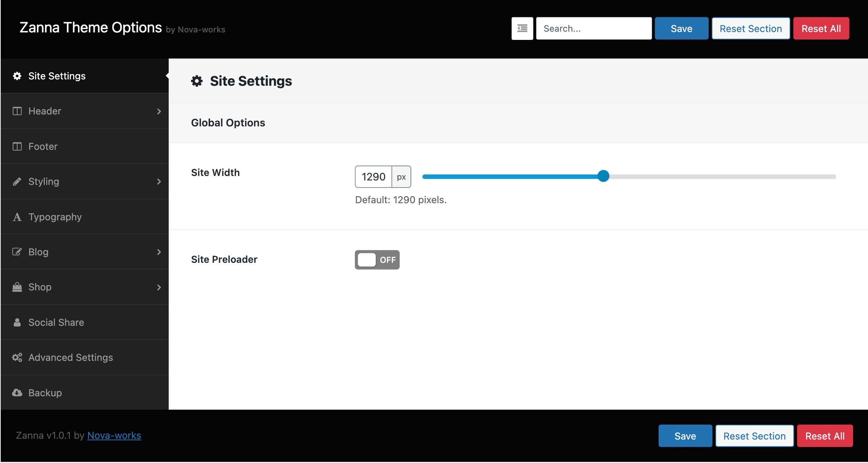Click the Blog edit icon

click(x=17, y=252)
